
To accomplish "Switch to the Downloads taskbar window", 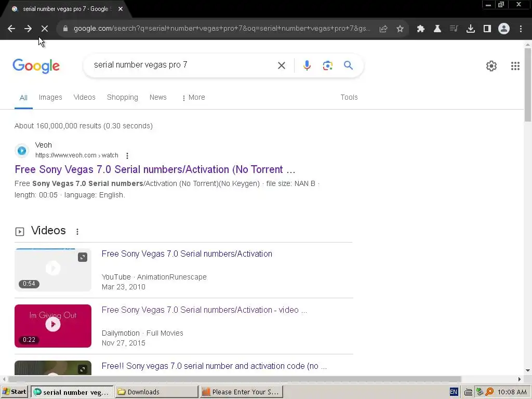I will pyautogui.click(x=156, y=392).
